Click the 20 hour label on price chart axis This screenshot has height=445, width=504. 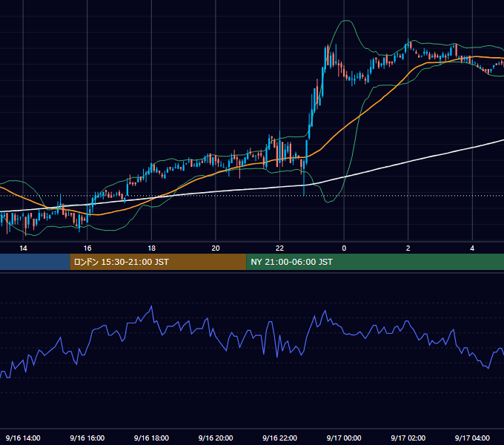click(x=216, y=248)
